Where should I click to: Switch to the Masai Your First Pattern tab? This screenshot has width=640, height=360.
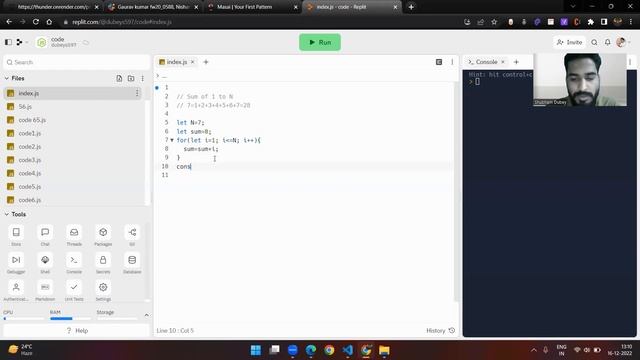(252, 7)
